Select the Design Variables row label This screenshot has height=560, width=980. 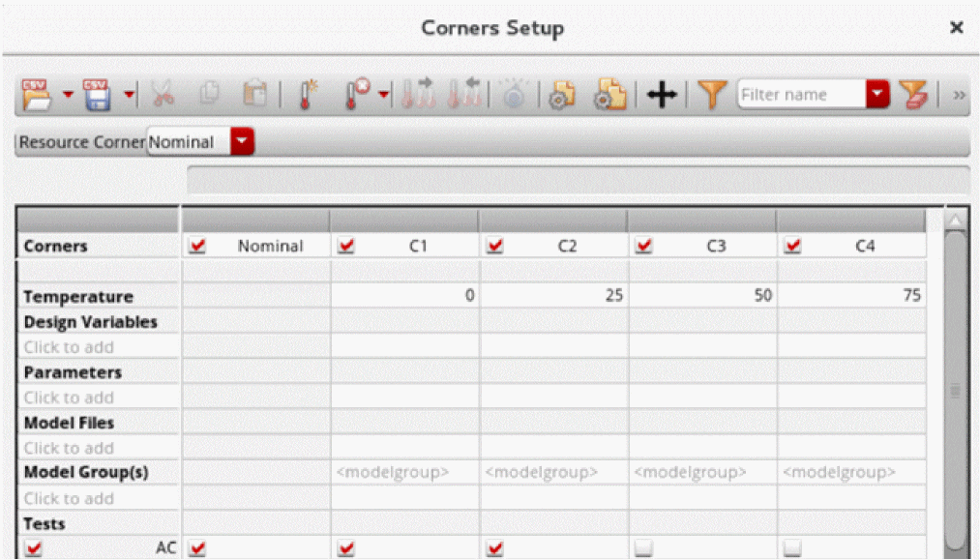pyautogui.click(x=91, y=322)
